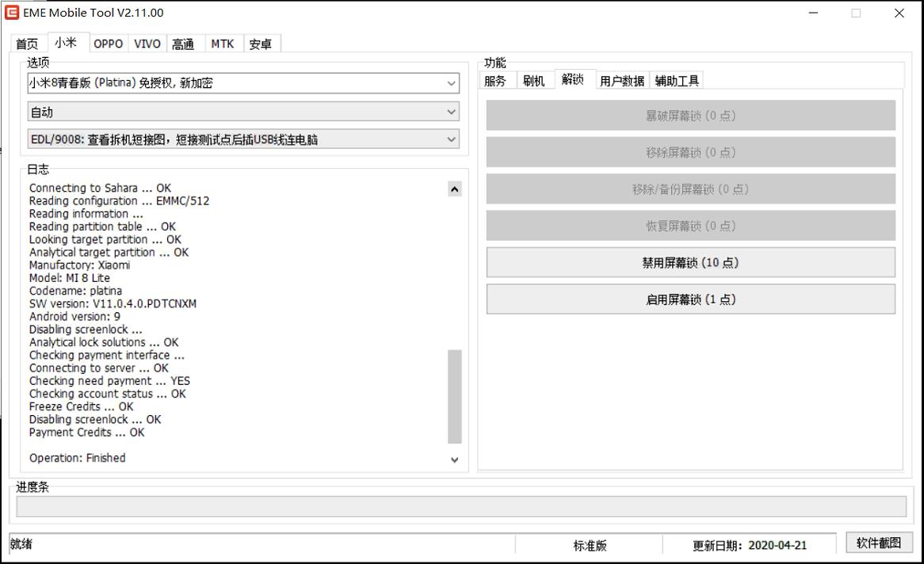Click log line 'Codename: platina'
Screen dimensions: 924x564
[75, 291]
